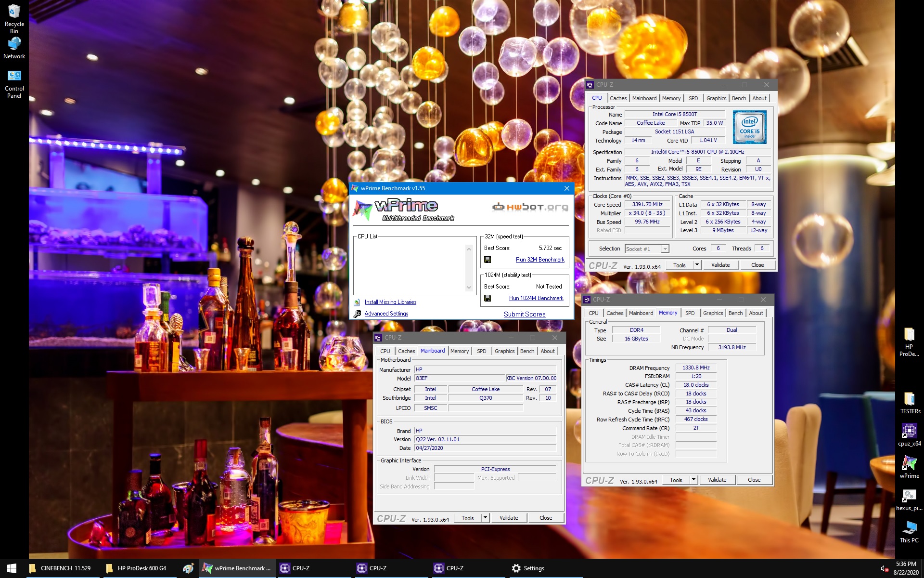Expand the Socket #1 selection dropdown
This screenshot has width=924, height=578.
click(665, 249)
